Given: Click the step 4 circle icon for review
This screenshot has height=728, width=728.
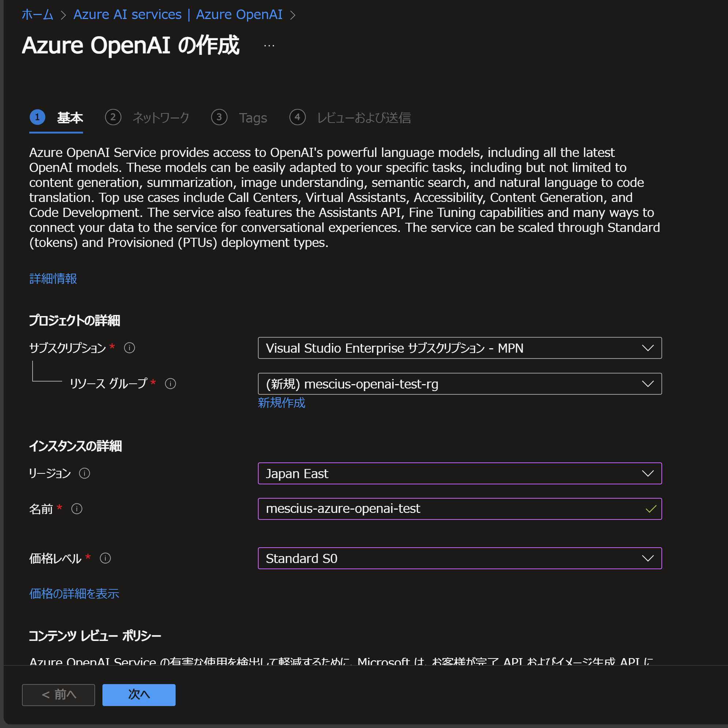Looking at the screenshot, I should [297, 117].
